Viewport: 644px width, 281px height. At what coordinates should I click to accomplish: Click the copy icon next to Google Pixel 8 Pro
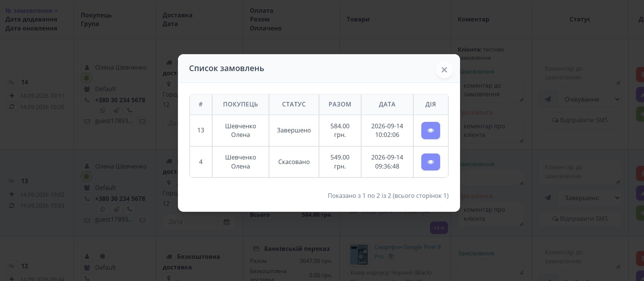(391, 257)
